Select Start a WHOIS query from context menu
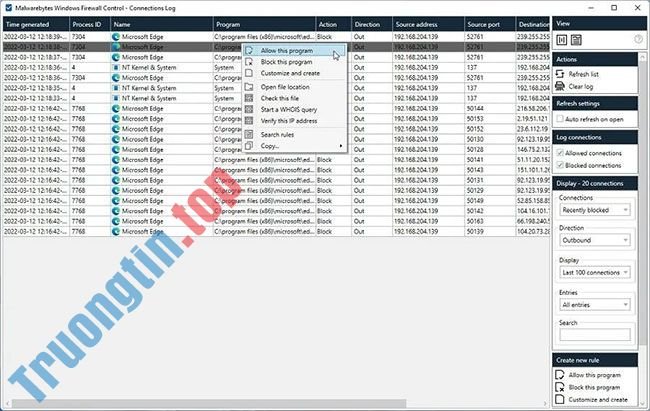Viewport: 650px width, 411px height. pos(291,110)
